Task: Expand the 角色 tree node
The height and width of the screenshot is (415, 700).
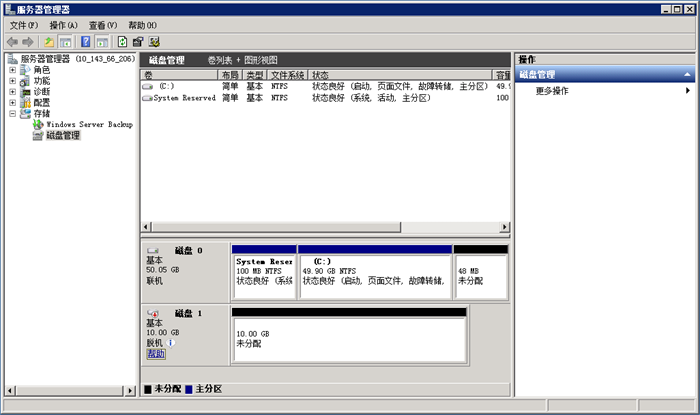Action: (12, 70)
